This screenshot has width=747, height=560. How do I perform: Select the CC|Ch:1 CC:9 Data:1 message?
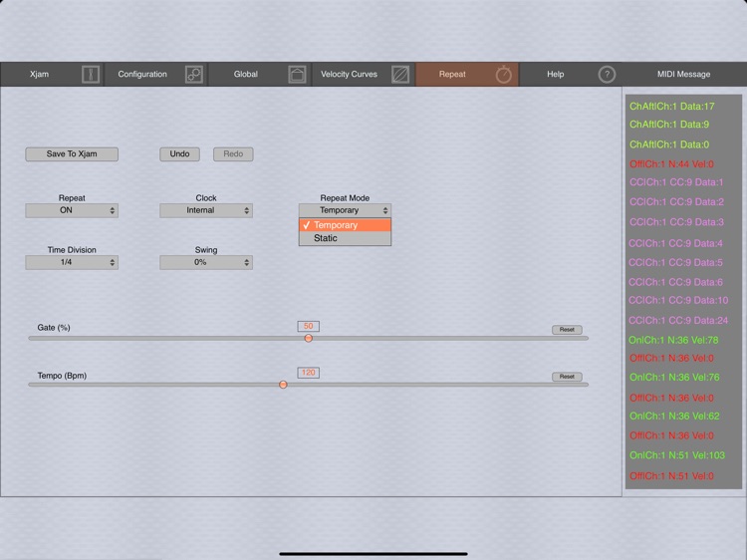pos(676,182)
